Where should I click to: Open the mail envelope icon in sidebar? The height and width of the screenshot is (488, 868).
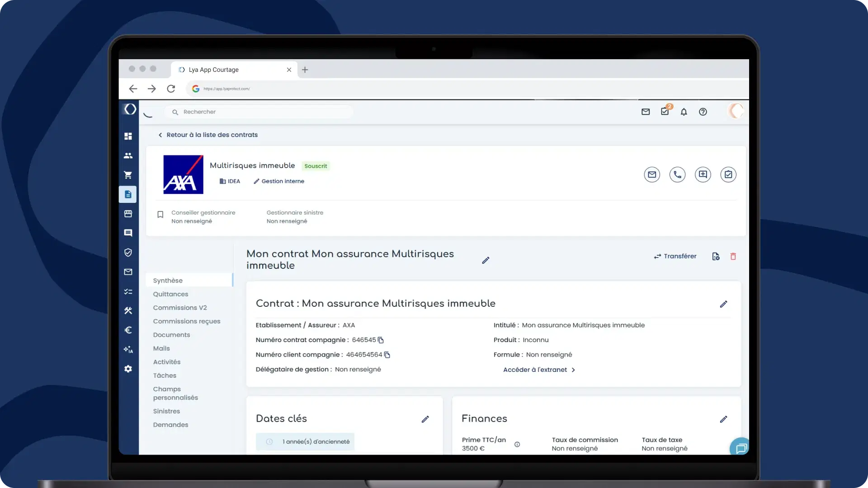coord(128,272)
